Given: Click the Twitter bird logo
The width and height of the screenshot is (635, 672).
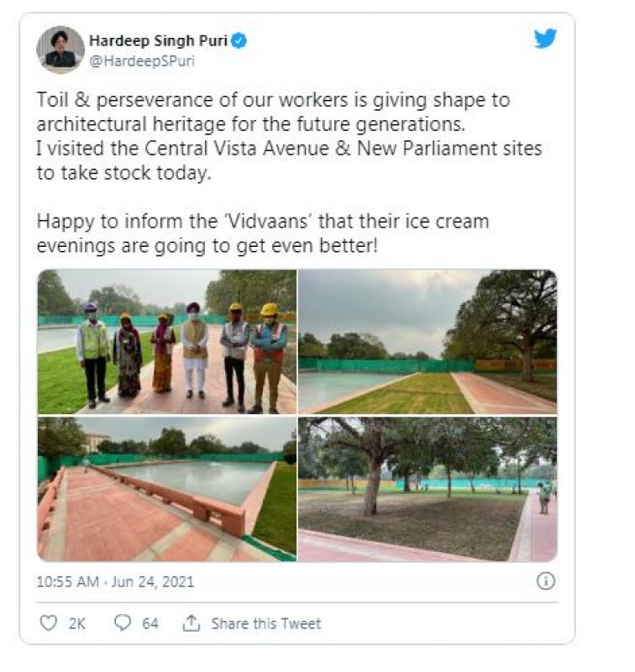Looking at the screenshot, I should click(545, 38).
